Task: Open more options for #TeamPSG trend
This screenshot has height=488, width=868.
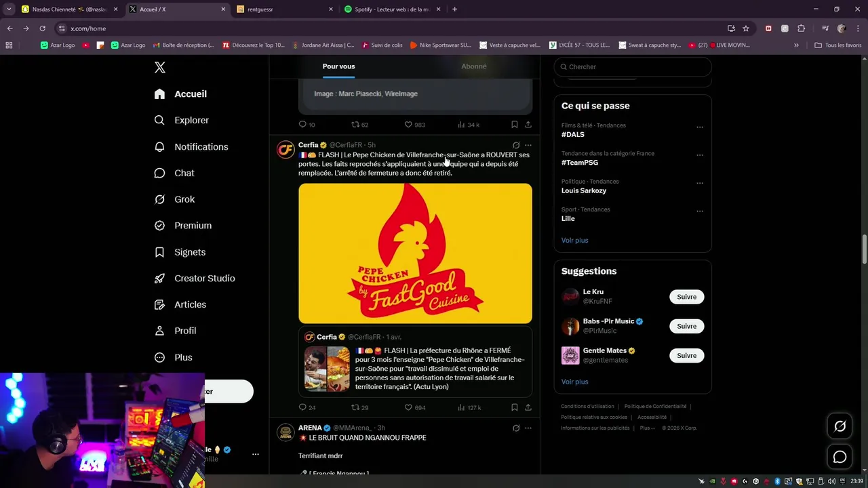Action: pyautogui.click(x=700, y=155)
